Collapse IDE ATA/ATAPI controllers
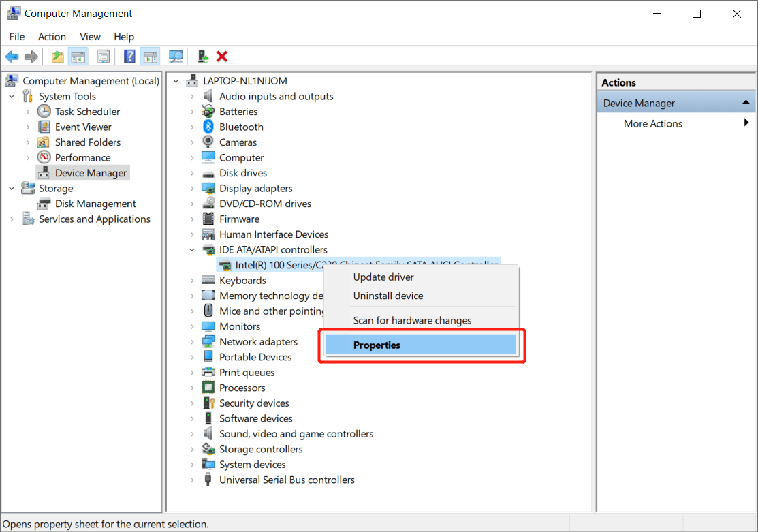 [192, 249]
